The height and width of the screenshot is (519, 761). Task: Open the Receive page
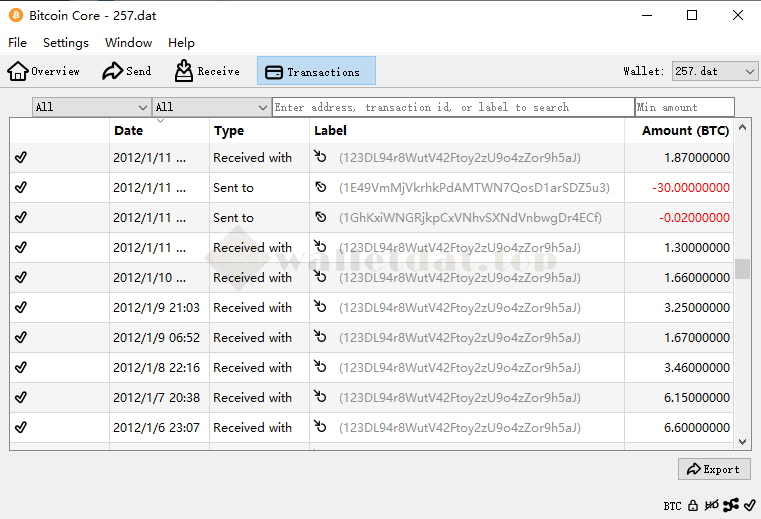click(207, 71)
